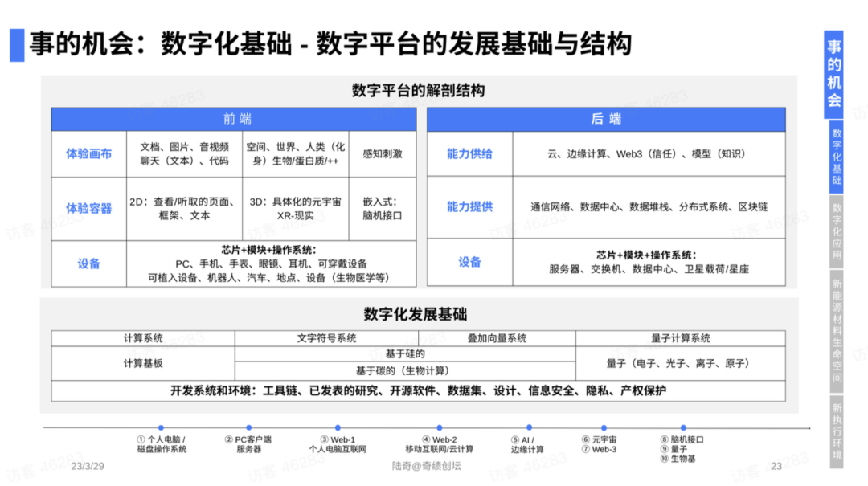Screen dimensions: 868x486
Task: Click the AI/边缘计算 timeline marker dot
Action: click(x=529, y=428)
